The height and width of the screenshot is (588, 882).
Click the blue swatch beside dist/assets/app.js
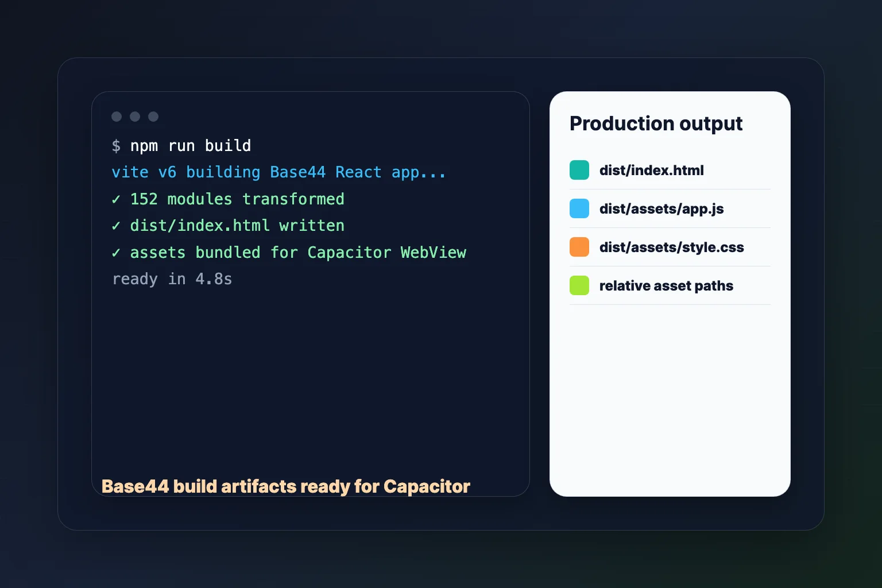point(579,208)
